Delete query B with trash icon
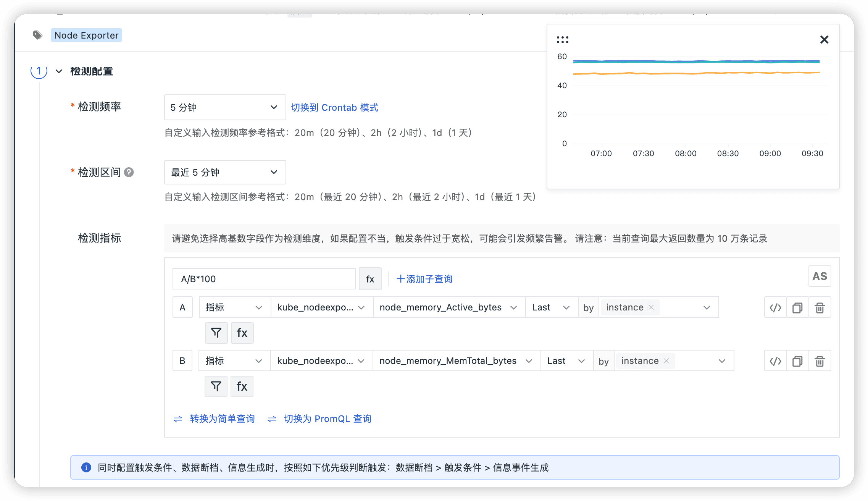This screenshot has width=868, height=501. tap(820, 361)
